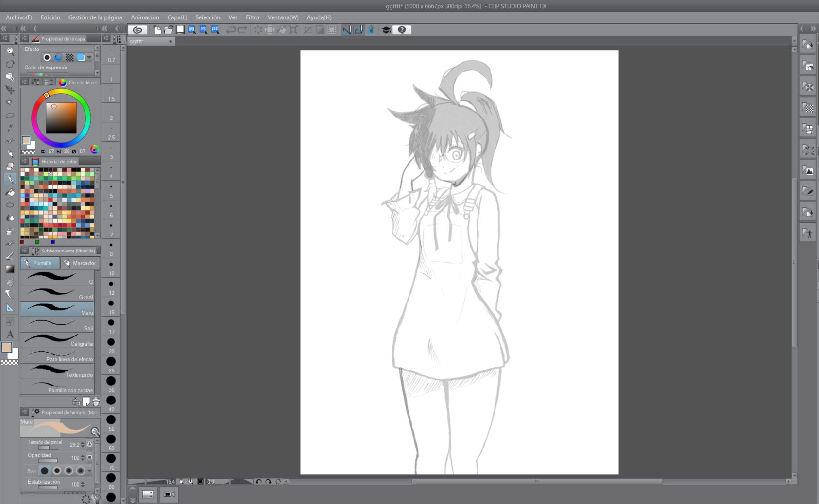Viewport: 819px width, 504px height.
Task: Toggle brush size pressure dynamics button
Action: tap(90, 444)
